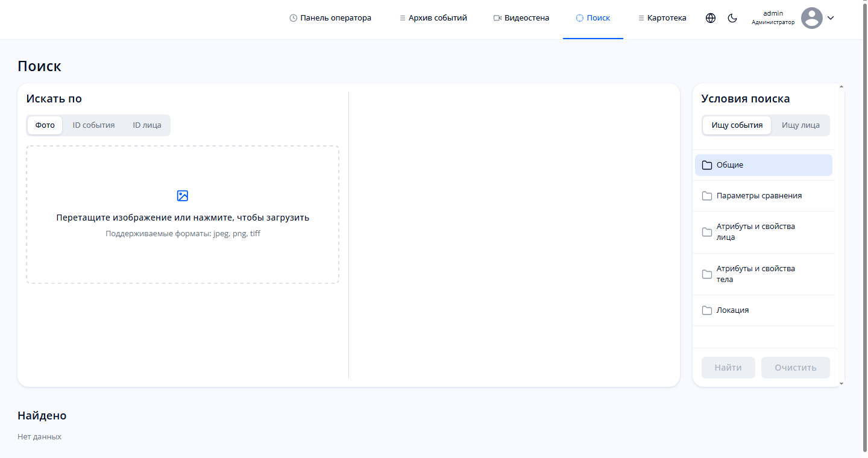Viewport: 868px width, 458px height.
Task: Click the folder icon beside Общие
Action: click(707, 165)
